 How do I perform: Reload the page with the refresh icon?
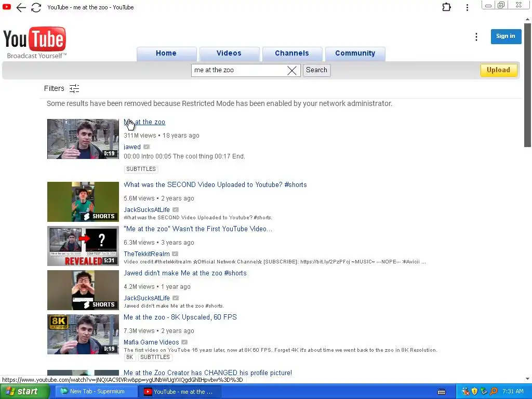pyautogui.click(x=36, y=7)
